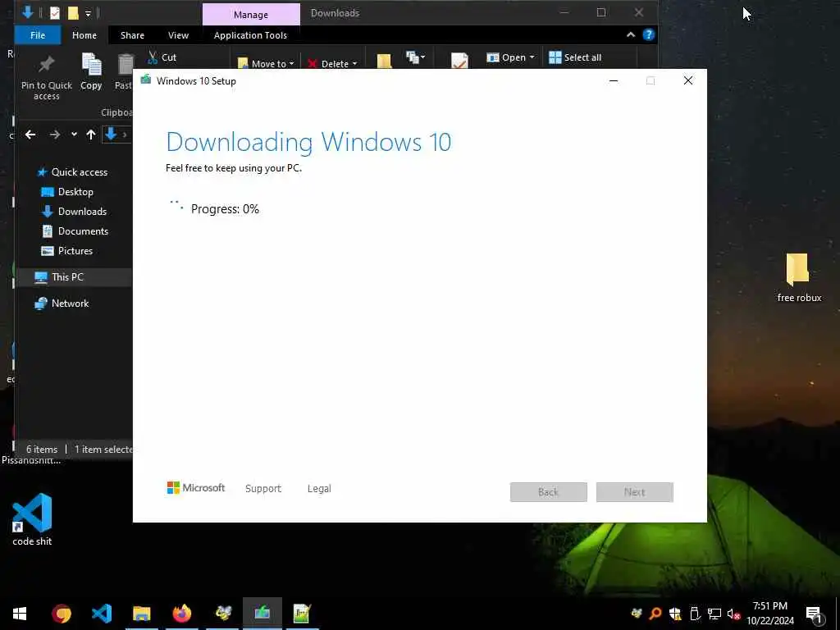The height and width of the screenshot is (630, 840).
Task: Open the Delete dropdown in File Explorer ribbon
Action: (x=332, y=64)
